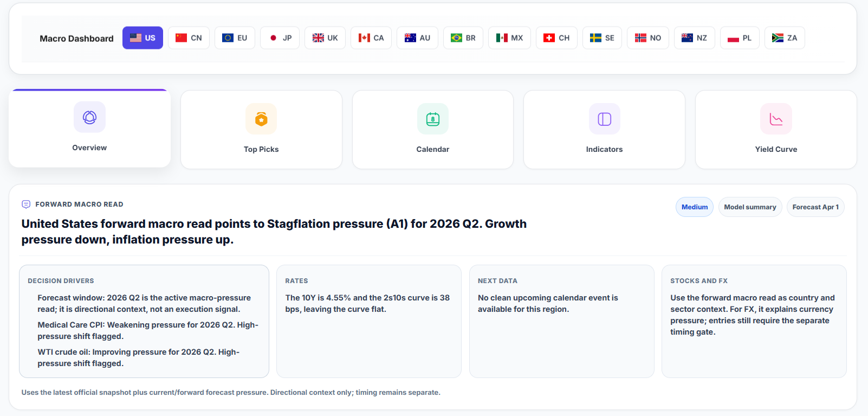Screen dimensions: 868x416
Task: Switch to the Indicators tab
Action: click(x=604, y=130)
